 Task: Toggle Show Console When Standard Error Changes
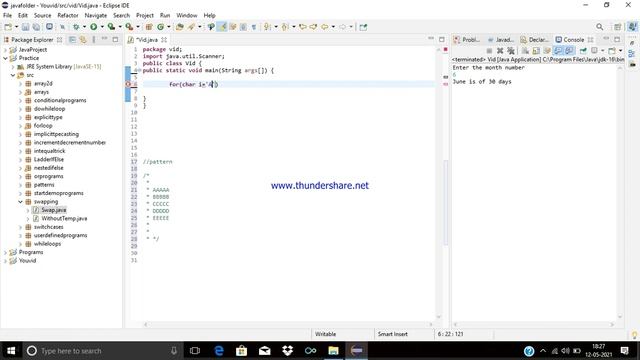(x=569, y=51)
